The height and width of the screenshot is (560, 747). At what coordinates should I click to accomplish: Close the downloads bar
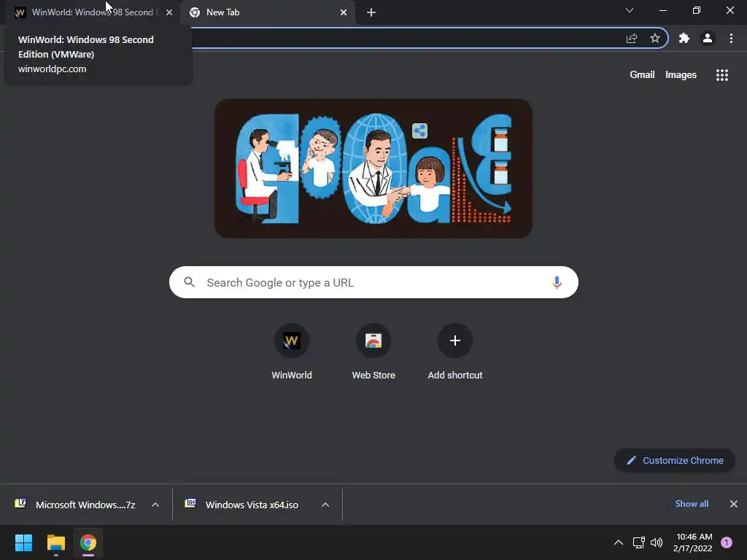tap(734, 504)
